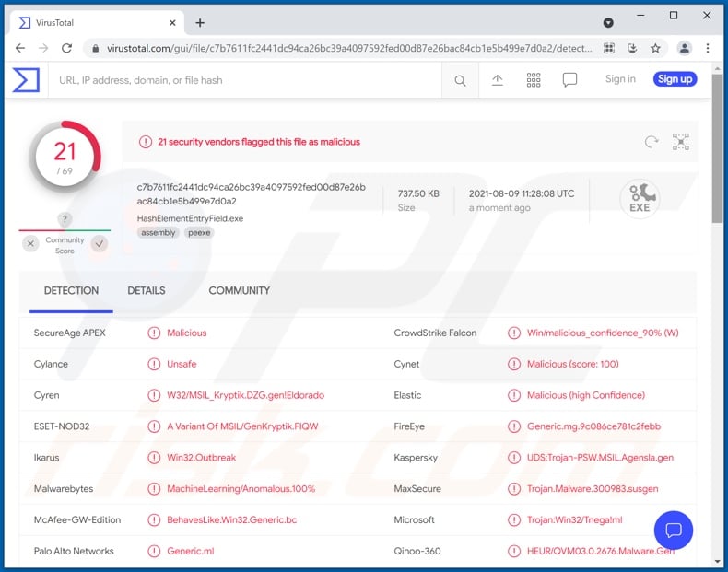Click the alert icon in the Cylance row

[154, 364]
